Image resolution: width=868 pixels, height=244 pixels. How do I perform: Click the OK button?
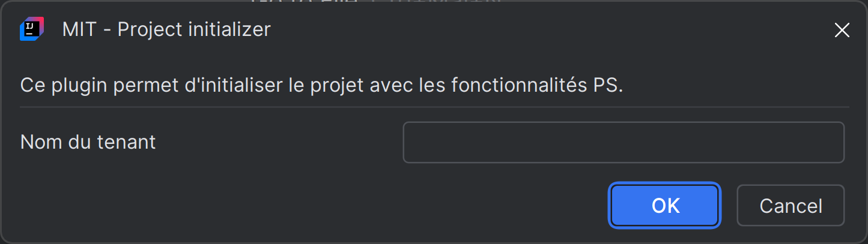point(665,206)
